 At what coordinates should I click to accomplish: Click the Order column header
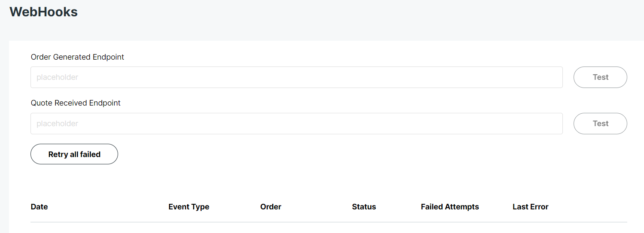(270, 207)
